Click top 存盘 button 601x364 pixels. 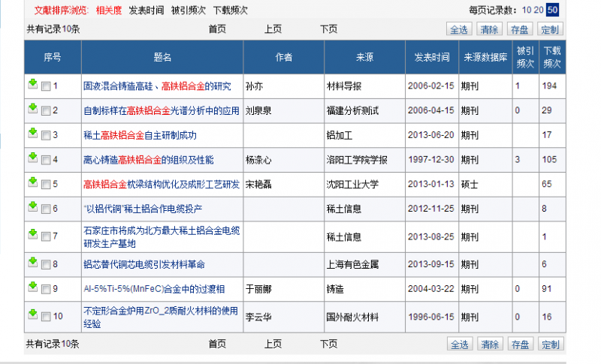point(520,29)
